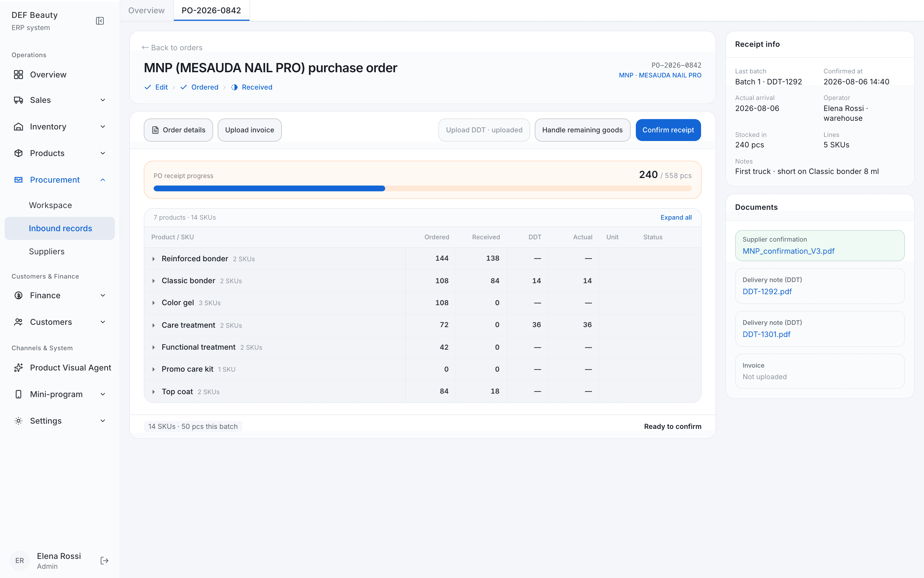Click the Product Visual Agent sparkle icon

(x=18, y=368)
